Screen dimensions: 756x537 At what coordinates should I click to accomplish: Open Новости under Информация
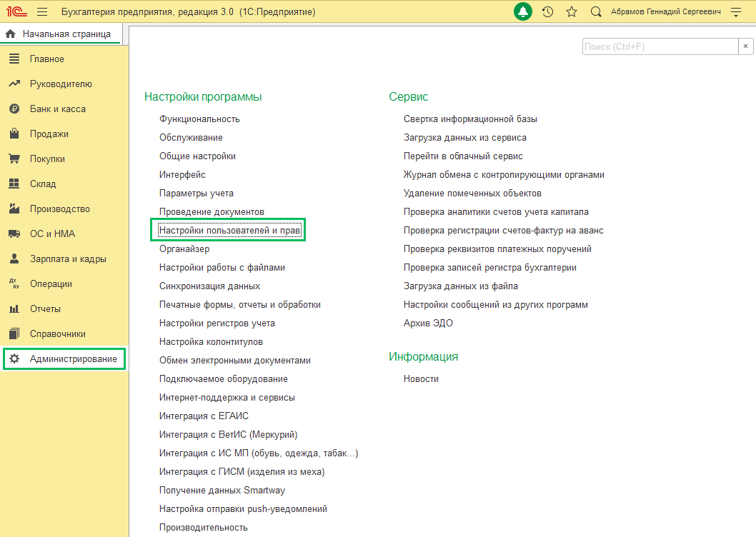pyautogui.click(x=421, y=379)
